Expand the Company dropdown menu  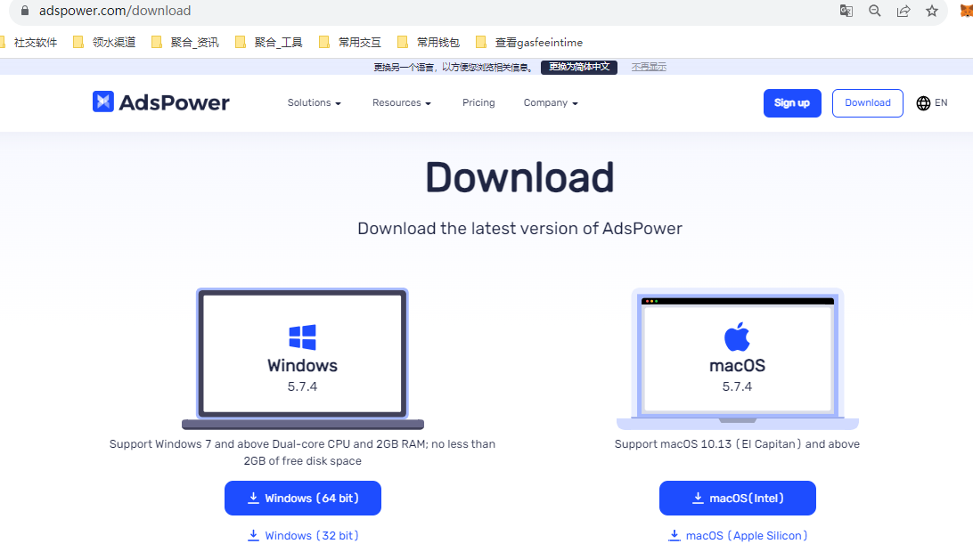pos(551,103)
